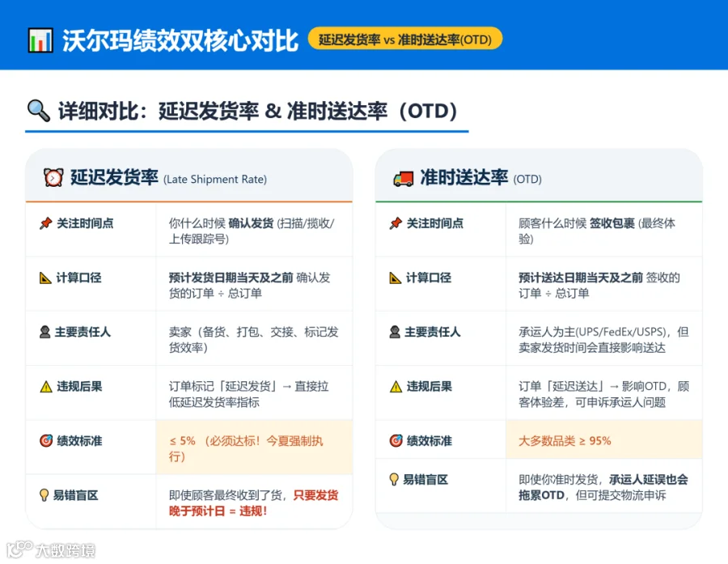Click 关注时间点 label in the 延迟发货率 card
728x564 pixels.
85,223
